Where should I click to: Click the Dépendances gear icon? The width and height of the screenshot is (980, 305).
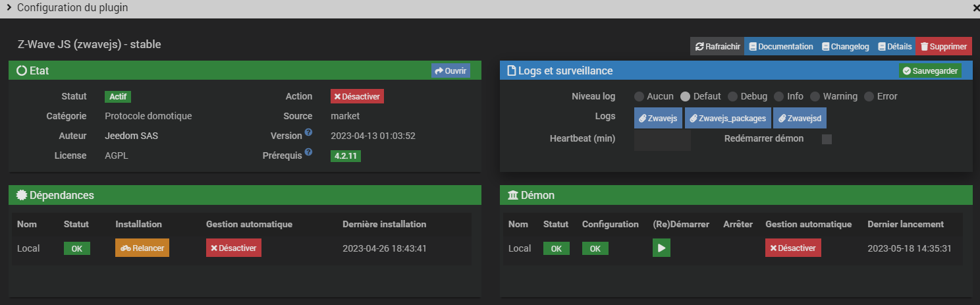click(x=20, y=195)
